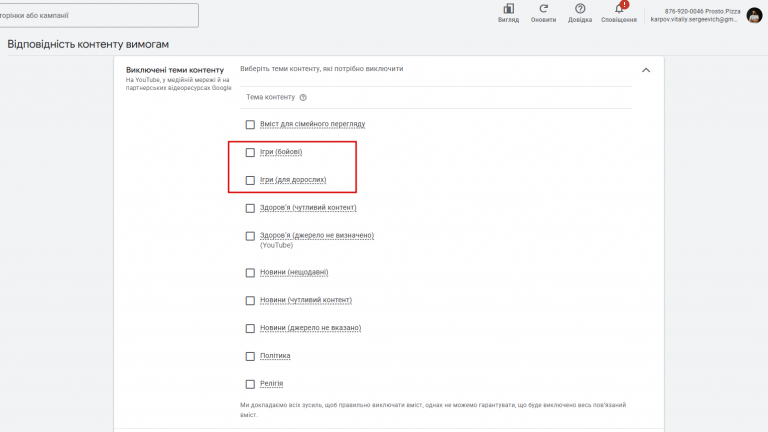Screen dimensions: 768x432
Task: Enable the Ігри (бойові) checkbox
Action: tap(250, 153)
